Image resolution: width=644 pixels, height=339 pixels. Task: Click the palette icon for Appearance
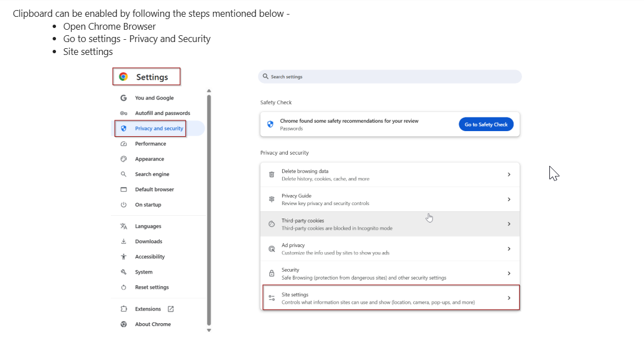123,159
